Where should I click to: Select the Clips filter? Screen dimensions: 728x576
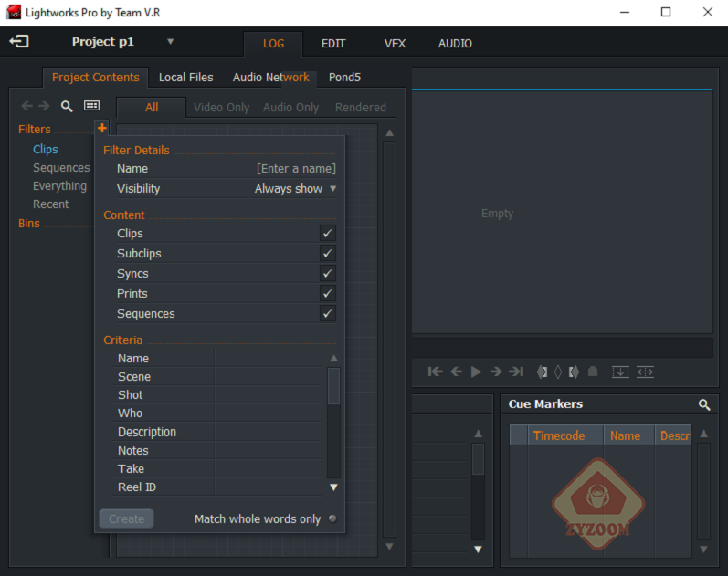coord(46,149)
